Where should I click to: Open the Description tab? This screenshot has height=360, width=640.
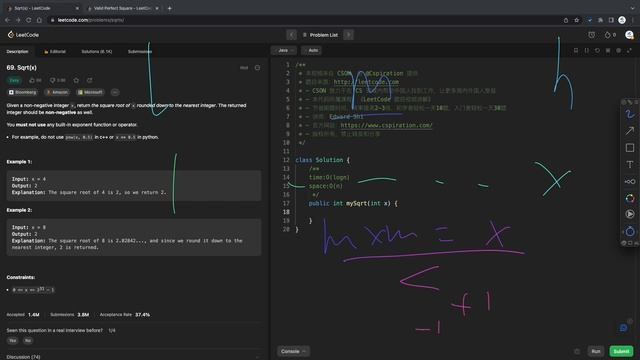pyautogui.click(x=18, y=51)
